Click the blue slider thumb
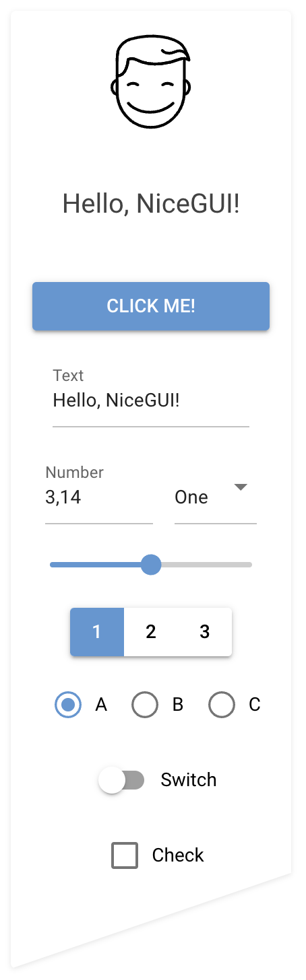 point(151,565)
